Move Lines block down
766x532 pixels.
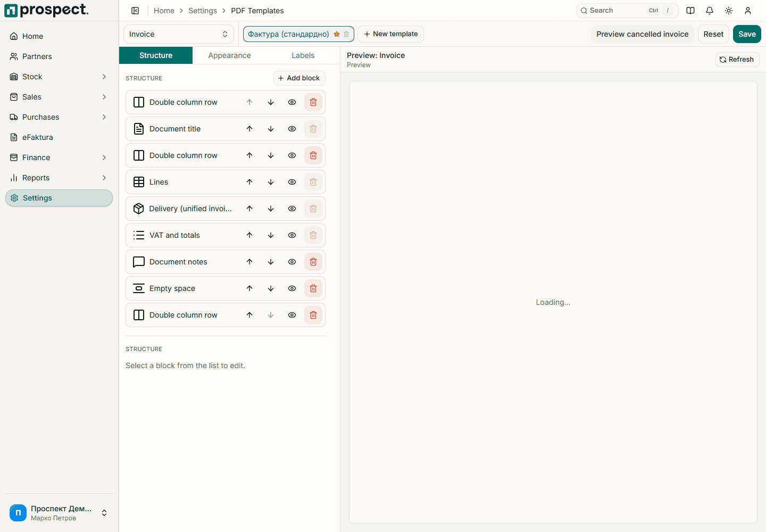(271, 182)
